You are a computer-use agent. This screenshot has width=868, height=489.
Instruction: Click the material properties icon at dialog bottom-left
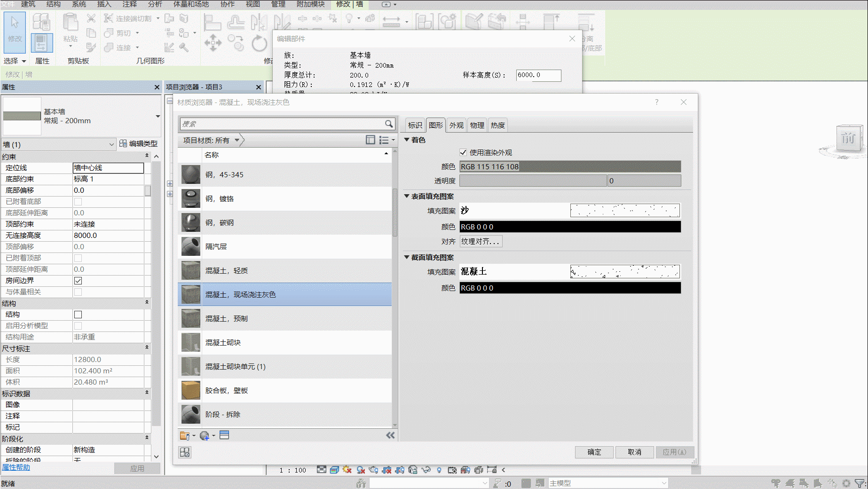pyautogui.click(x=185, y=452)
